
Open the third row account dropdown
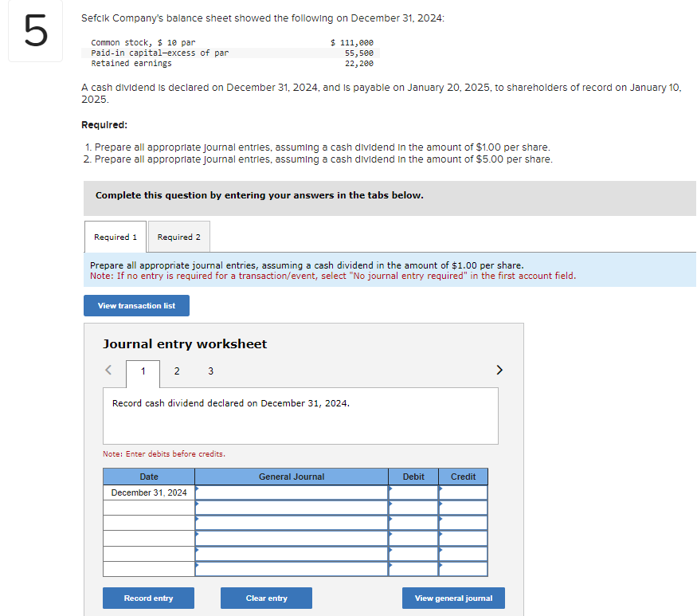tap(291, 523)
